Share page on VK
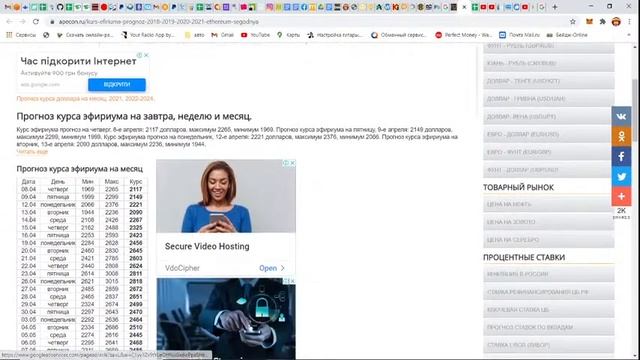 [621, 116]
